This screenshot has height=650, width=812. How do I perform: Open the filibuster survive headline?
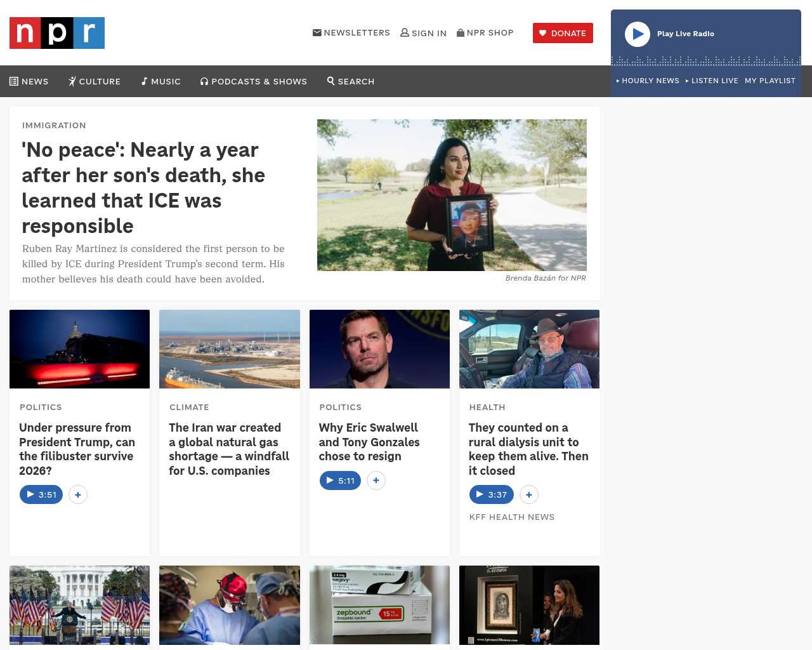(x=77, y=449)
